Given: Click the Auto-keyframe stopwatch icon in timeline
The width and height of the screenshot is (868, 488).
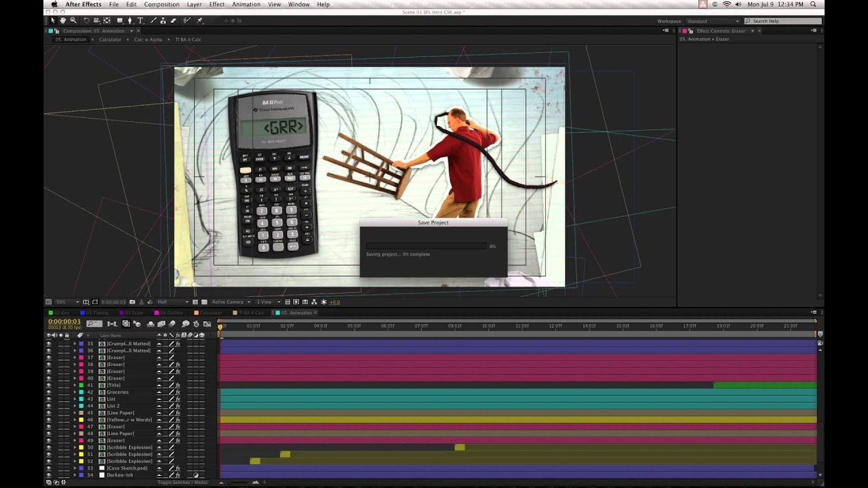Looking at the screenshot, I should 197,324.
